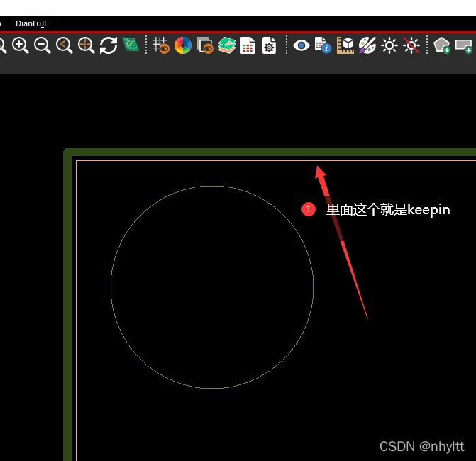Click the add polygon shape icon
This screenshot has width=476, height=461.
(x=442, y=46)
